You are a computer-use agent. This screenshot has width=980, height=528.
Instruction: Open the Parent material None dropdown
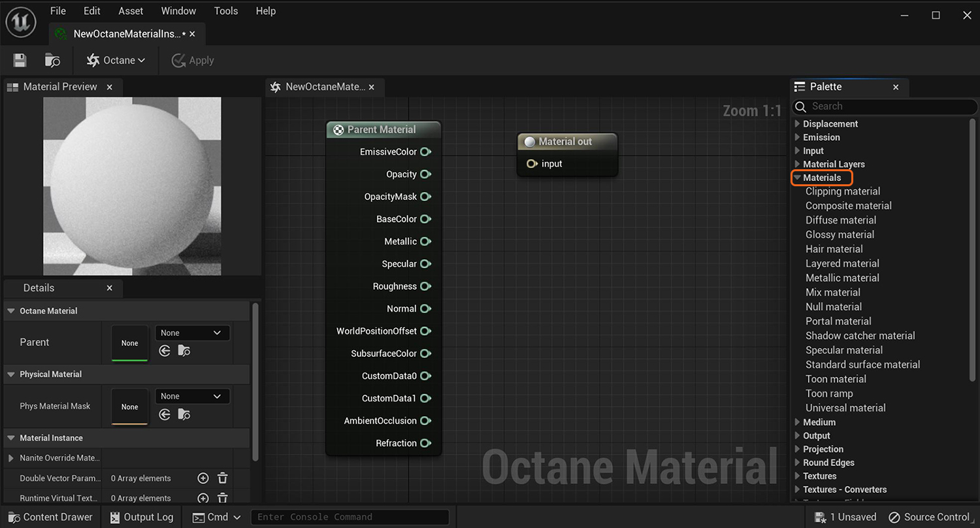point(192,333)
